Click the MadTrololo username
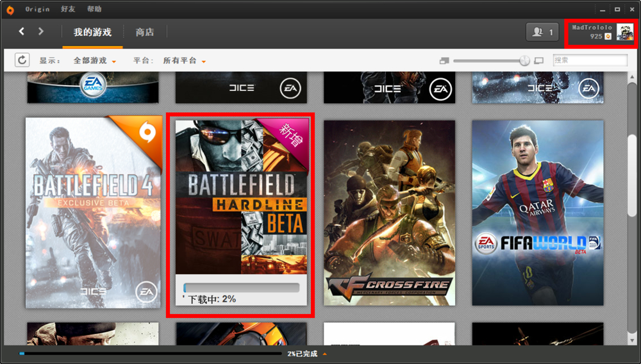 (592, 28)
